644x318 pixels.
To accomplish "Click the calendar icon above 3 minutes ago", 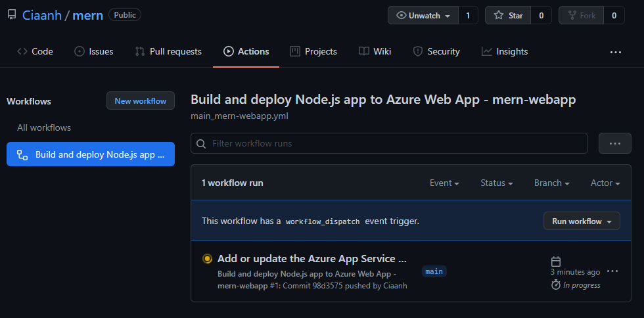I will pos(556,261).
